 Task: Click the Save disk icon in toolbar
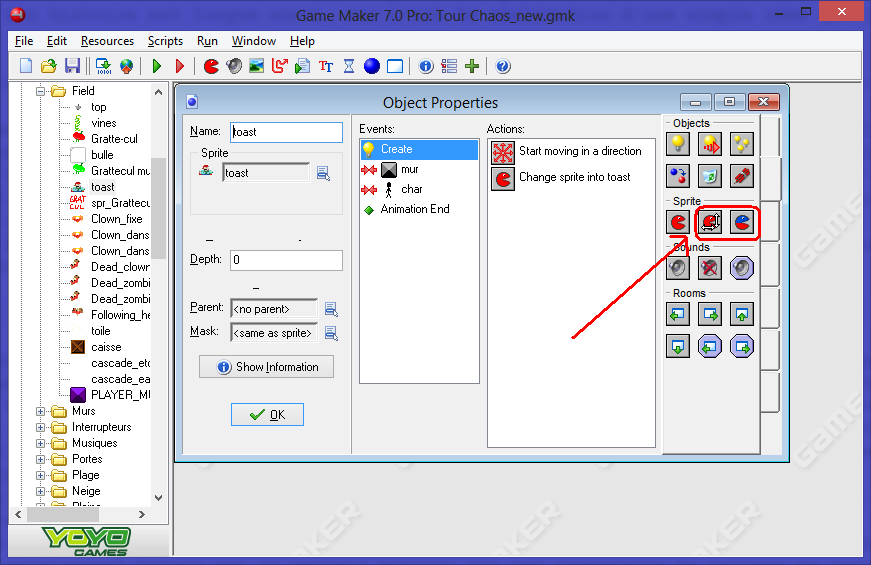[x=72, y=66]
